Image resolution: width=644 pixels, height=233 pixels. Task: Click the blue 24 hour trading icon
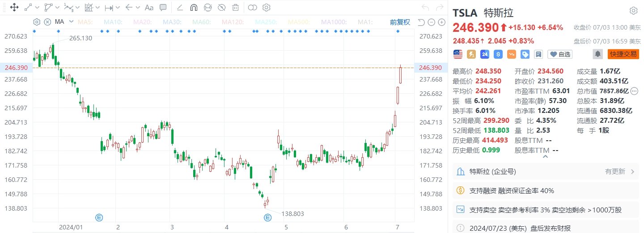(484, 54)
